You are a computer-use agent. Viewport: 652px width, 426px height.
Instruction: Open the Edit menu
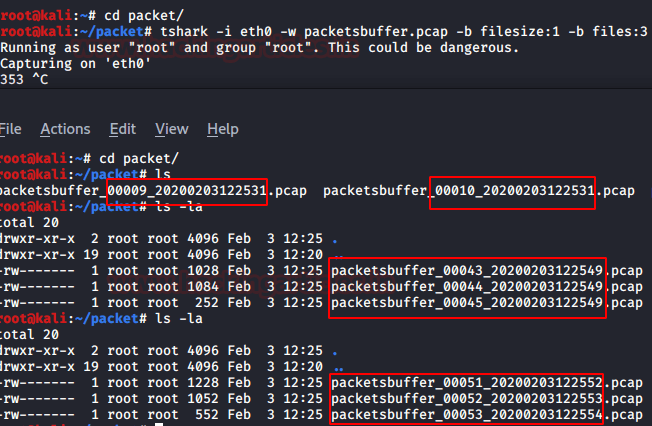pyautogui.click(x=123, y=129)
